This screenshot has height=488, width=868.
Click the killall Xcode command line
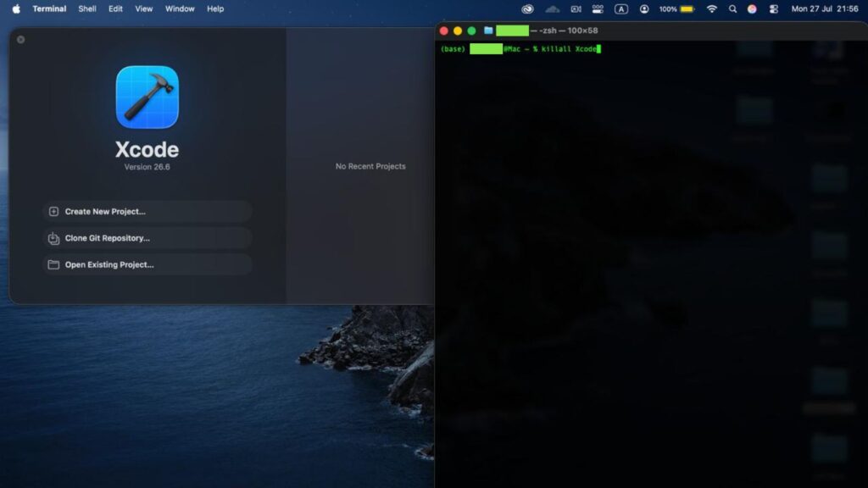coord(569,48)
